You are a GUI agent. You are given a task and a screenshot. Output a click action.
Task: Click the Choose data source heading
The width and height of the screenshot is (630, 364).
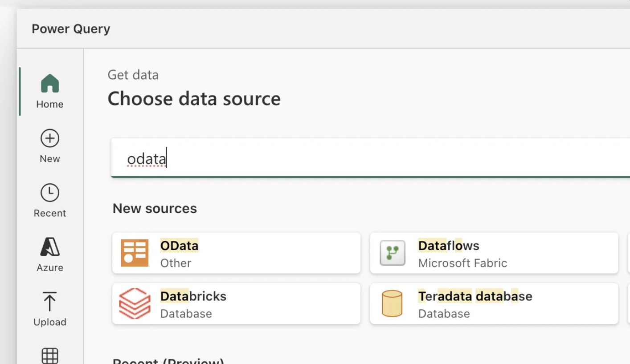[194, 98]
